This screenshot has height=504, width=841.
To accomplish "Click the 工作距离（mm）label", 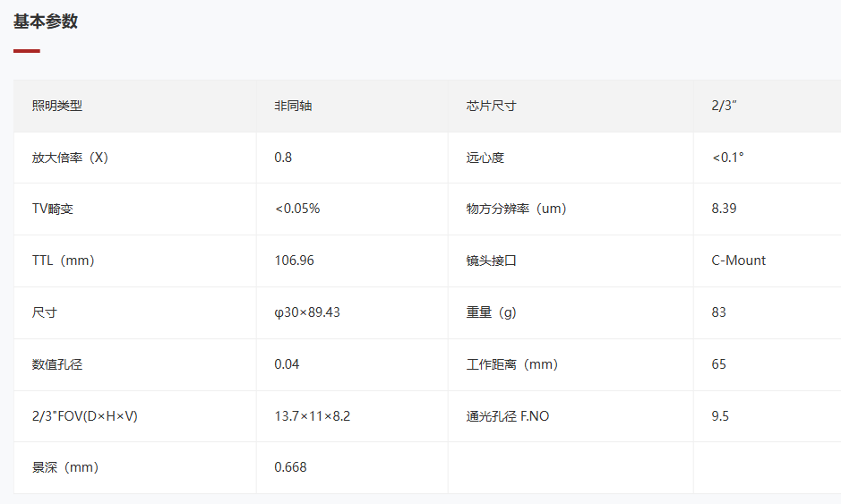I will [x=511, y=364].
